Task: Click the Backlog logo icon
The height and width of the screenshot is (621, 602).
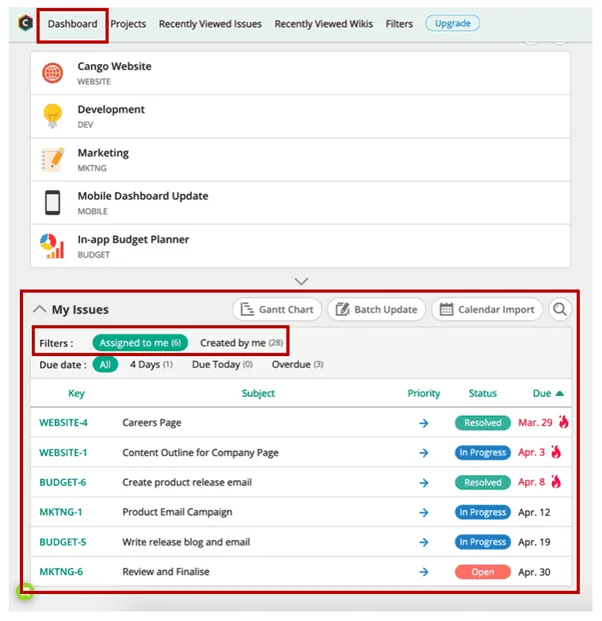Action: click(25, 23)
